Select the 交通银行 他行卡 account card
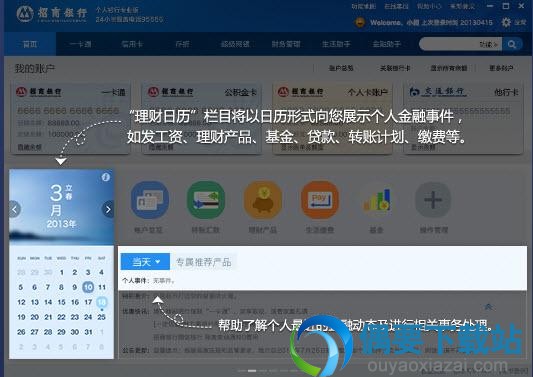 463,118
